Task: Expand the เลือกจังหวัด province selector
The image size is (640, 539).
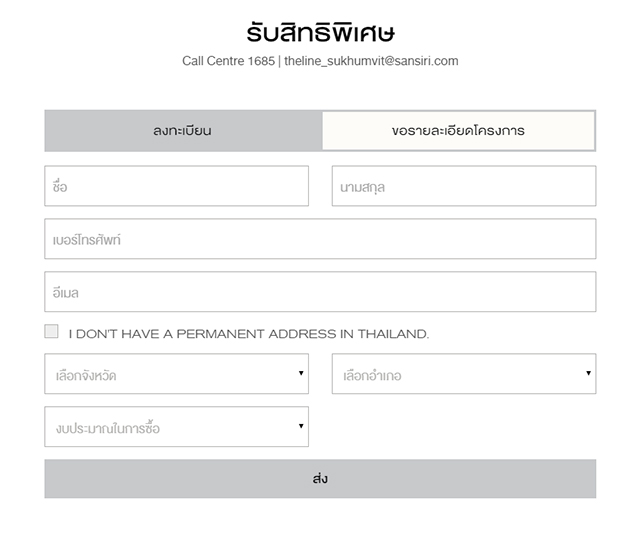Action: tap(170, 374)
